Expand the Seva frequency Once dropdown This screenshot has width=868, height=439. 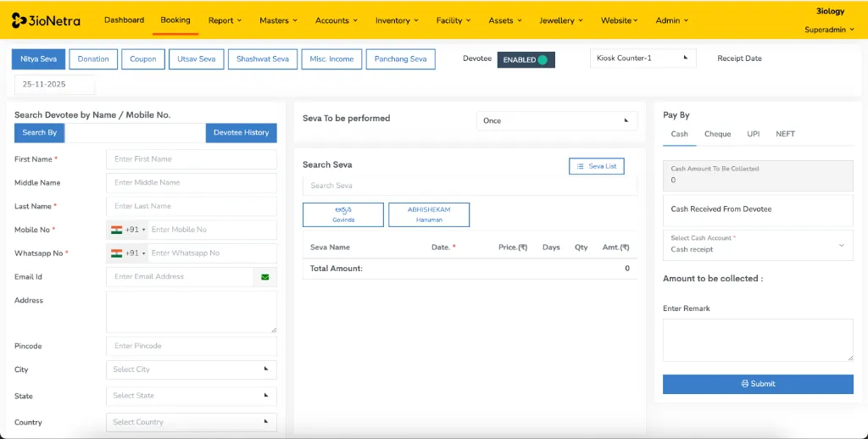click(x=556, y=120)
